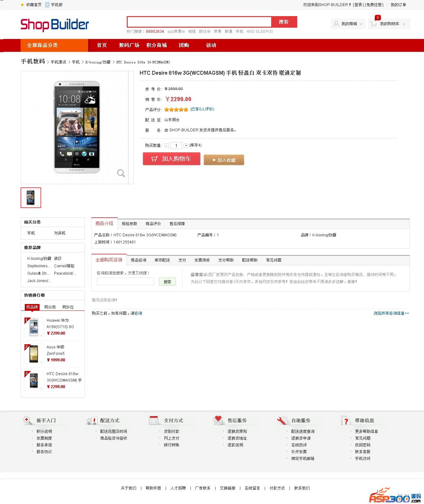Viewport: 424px width, 504px height.
Task: Click the red 搜索 search button
Action: click(x=284, y=22)
